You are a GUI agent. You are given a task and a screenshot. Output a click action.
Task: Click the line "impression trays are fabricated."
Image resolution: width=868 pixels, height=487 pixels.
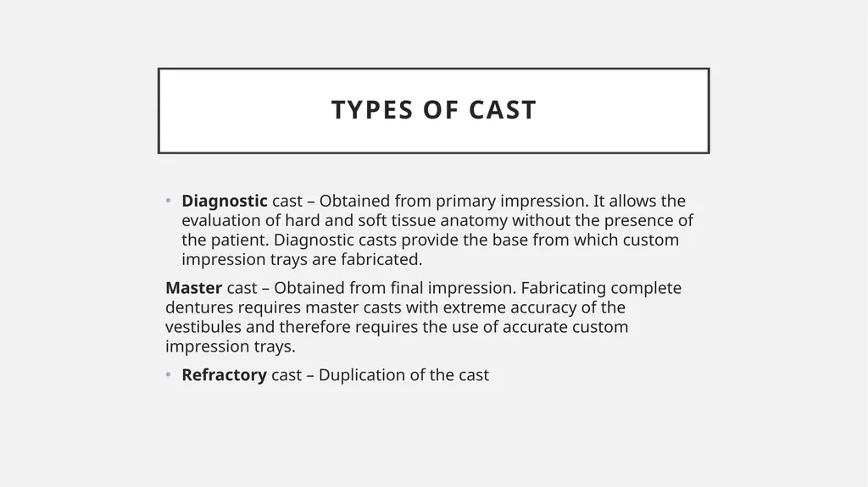click(302, 259)
